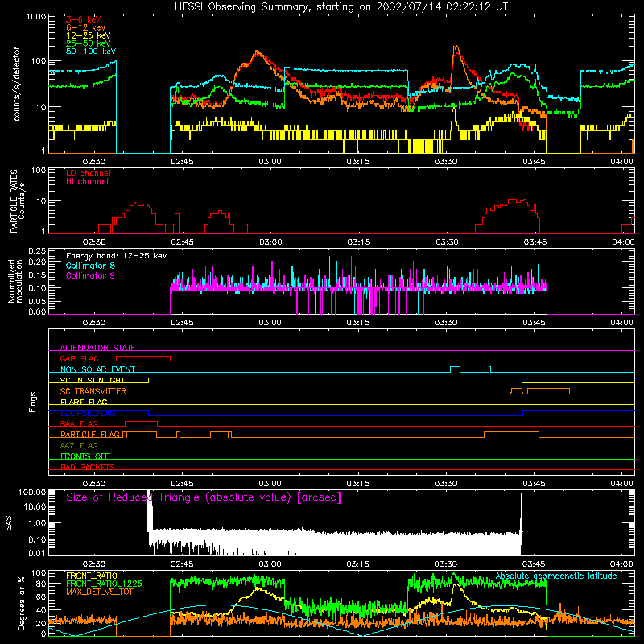644x644 pixels.
Task: Click the Size of Reduced Triangle caption
Action: (x=204, y=497)
